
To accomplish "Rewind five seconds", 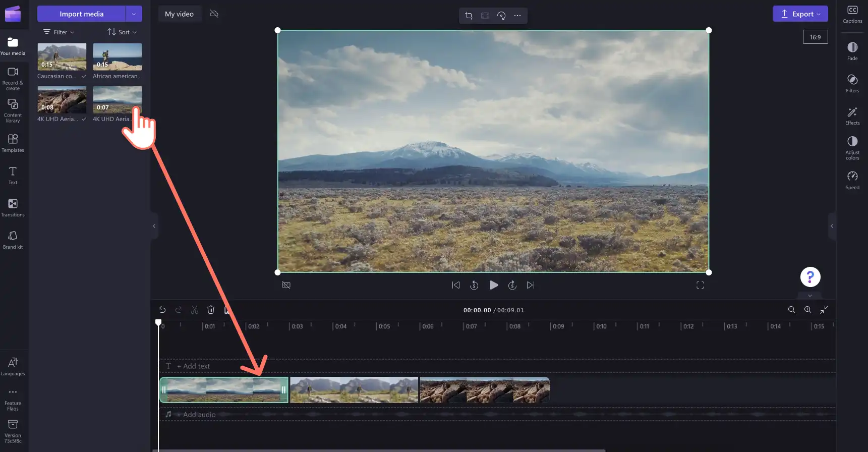I will 474,285.
